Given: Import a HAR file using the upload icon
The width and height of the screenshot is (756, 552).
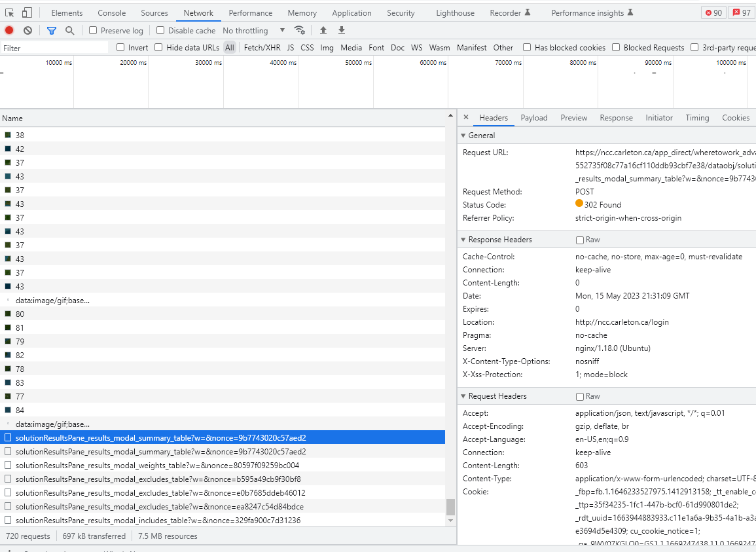Looking at the screenshot, I should coord(323,30).
